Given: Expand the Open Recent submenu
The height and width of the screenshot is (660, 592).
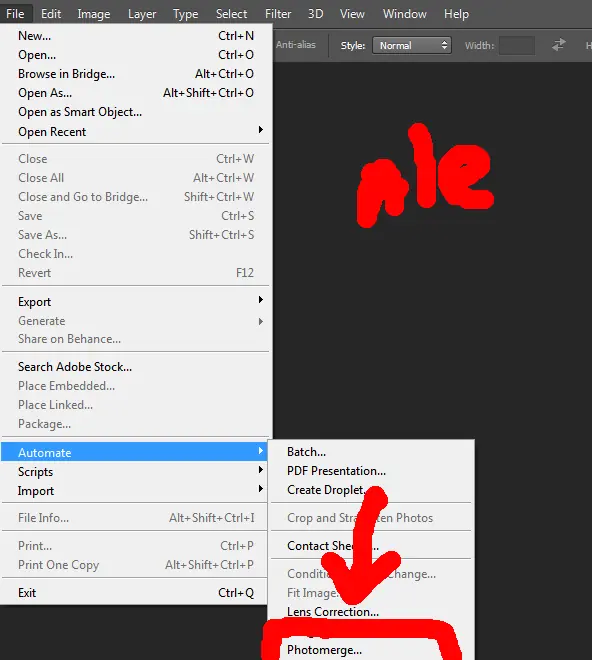Looking at the screenshot, I should click(x=135, y=132).
